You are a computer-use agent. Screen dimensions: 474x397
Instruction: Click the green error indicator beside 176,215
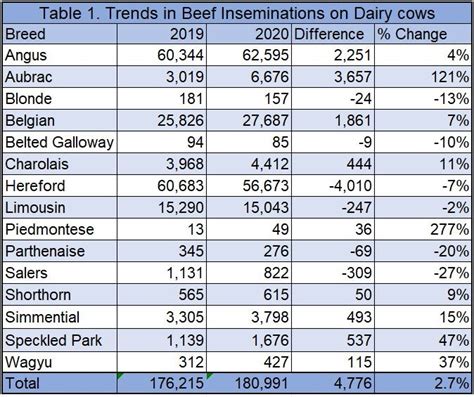tap(120, 376)
